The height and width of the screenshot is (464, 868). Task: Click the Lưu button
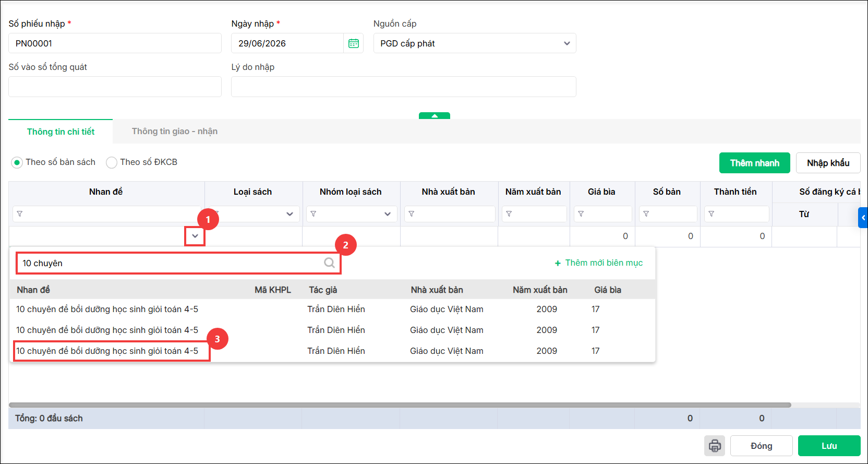point(829,446)
